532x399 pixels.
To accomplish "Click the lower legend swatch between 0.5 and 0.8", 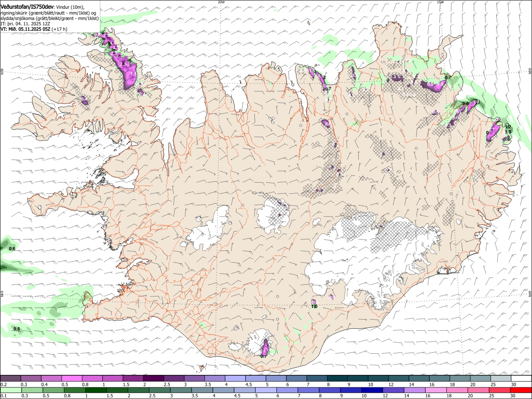I will [54, 390].
